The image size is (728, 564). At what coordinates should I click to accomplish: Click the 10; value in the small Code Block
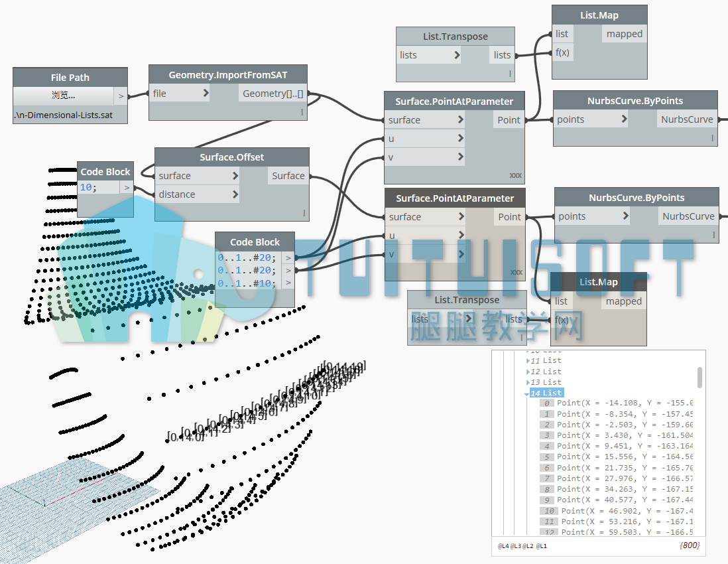pos(88,187)
